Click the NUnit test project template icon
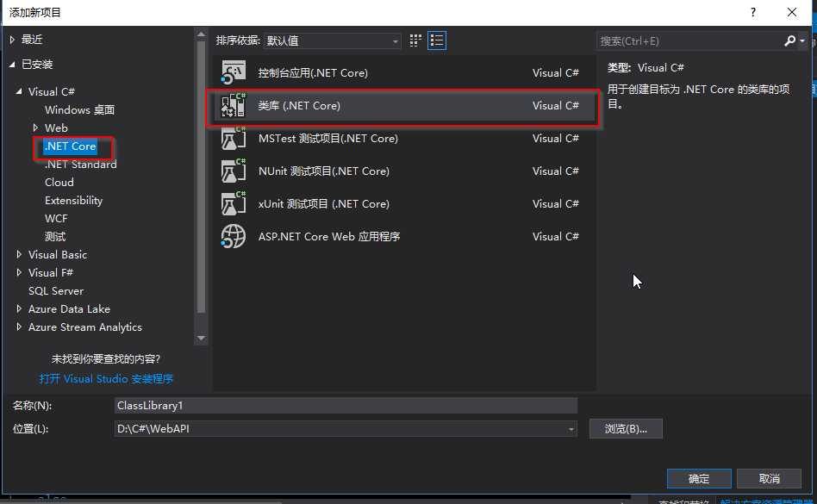Image resolution: width=817 pixels, height=504 pixels. (233, 171)
